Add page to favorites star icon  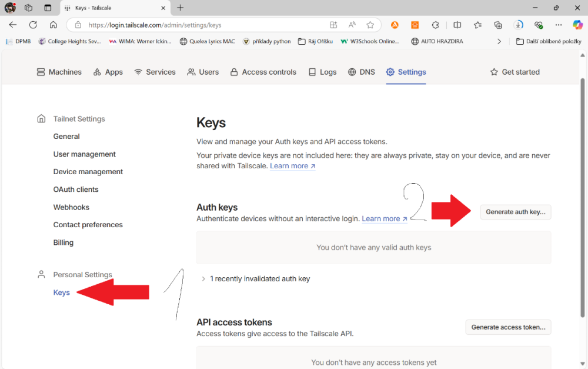[x=370, y=25]
